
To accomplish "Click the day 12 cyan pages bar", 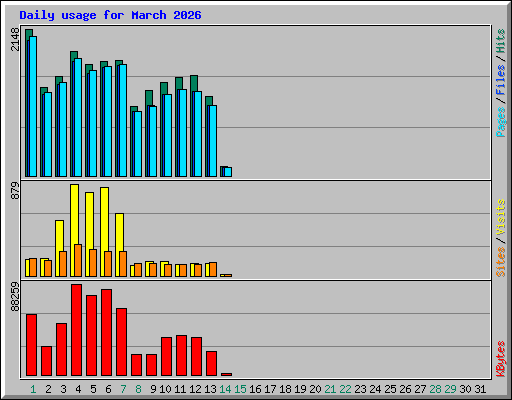I will (198, 134).
